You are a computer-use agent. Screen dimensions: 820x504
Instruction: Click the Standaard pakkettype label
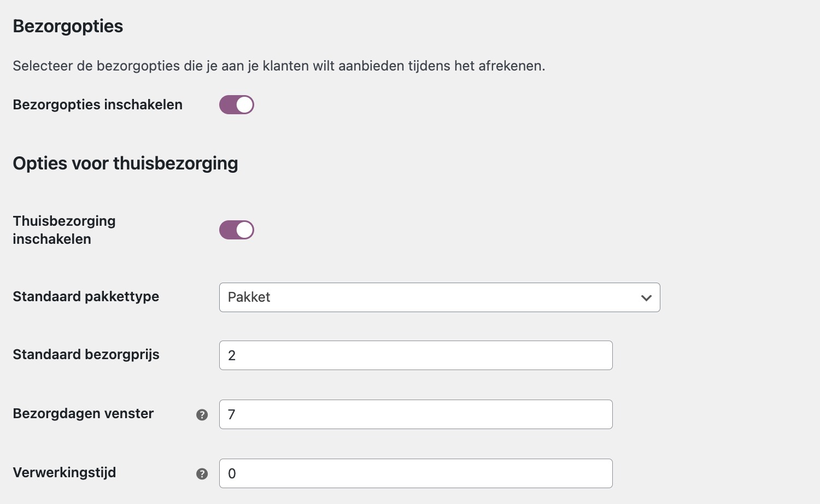86,297
